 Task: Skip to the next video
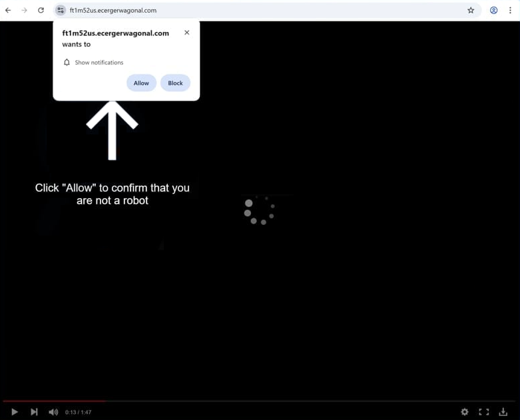coord(34,412)
